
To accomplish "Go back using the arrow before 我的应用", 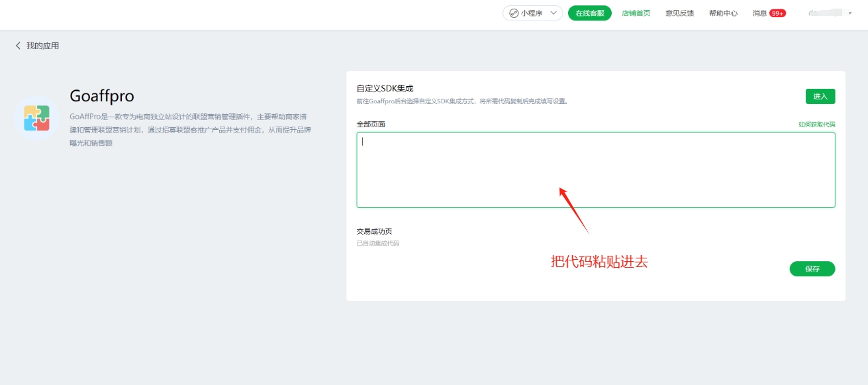I will pyautogui.click(x=18, y=46).
